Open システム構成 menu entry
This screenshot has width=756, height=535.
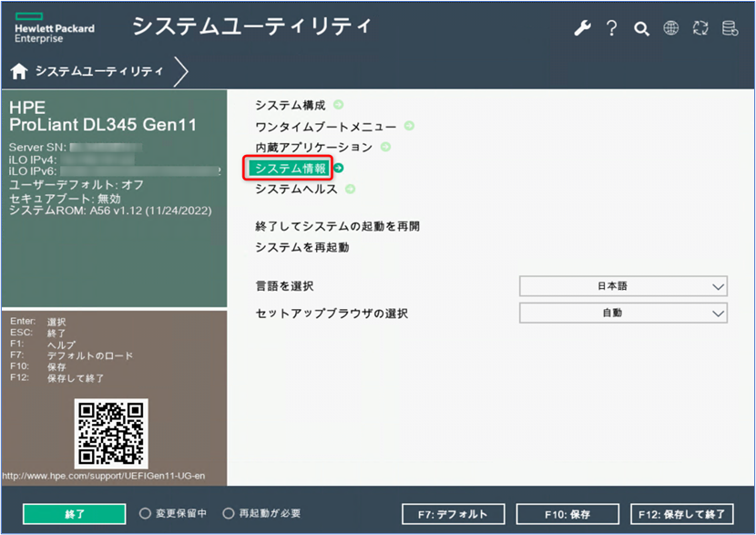(291, 105)
